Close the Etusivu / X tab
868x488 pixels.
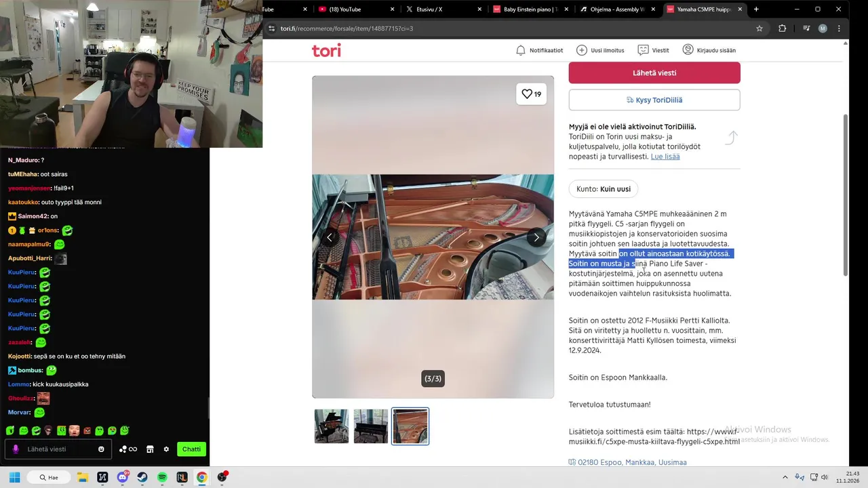tap(480, 9)
